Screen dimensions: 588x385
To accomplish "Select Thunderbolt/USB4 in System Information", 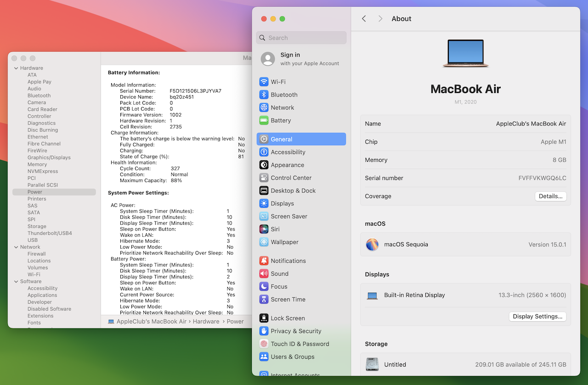I will (50, 233).
